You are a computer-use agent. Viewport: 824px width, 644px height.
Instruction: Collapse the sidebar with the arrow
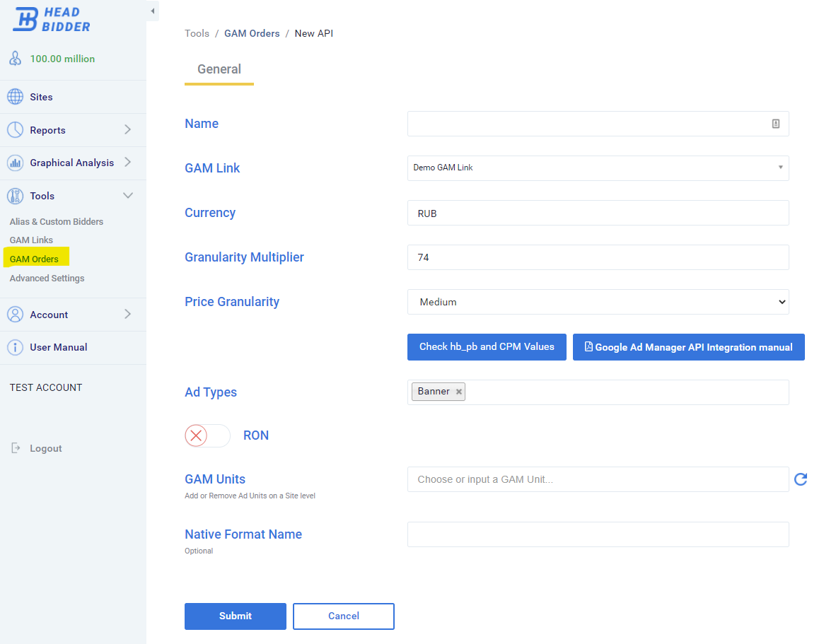point(153,11)
